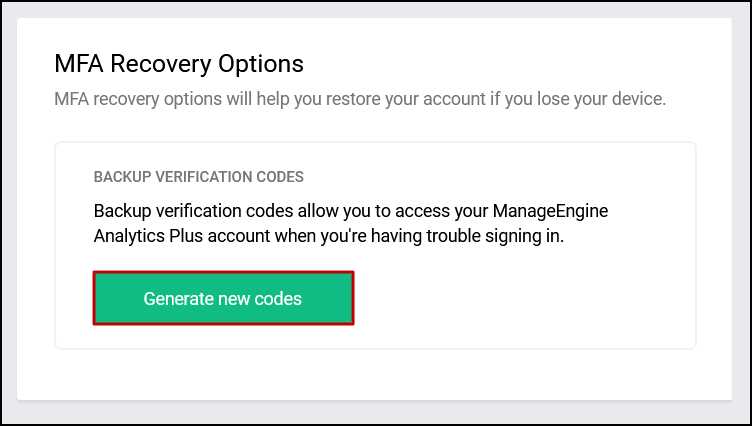Click empty area right of Generate button
This screenshot has height=426, width=752.
point(520,298)
